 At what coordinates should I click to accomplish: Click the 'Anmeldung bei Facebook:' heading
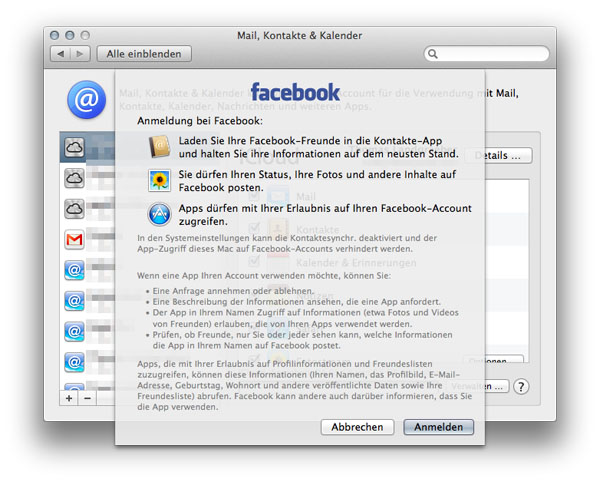(x=200, y=121)
